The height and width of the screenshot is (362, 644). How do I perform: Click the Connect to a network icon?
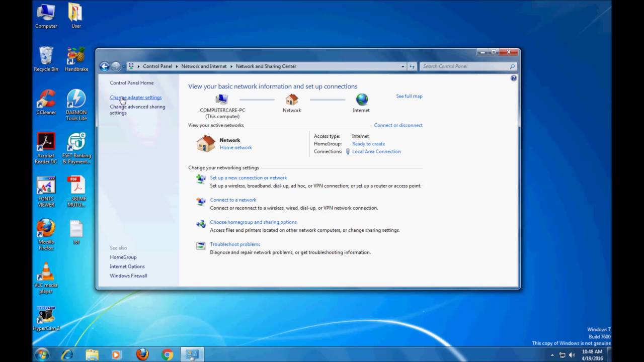point(201,202)
